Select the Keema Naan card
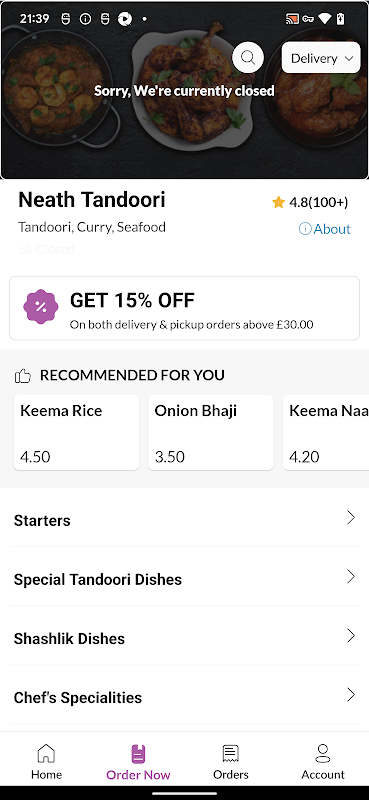This screenshot has height=800, width=369. [x=326, y=432]
